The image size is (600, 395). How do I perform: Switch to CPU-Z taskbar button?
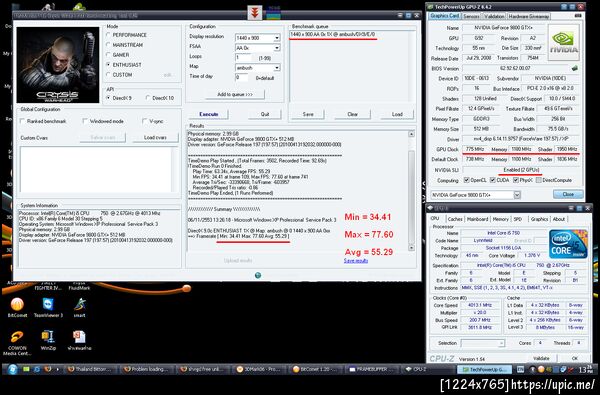coord(427,370)
